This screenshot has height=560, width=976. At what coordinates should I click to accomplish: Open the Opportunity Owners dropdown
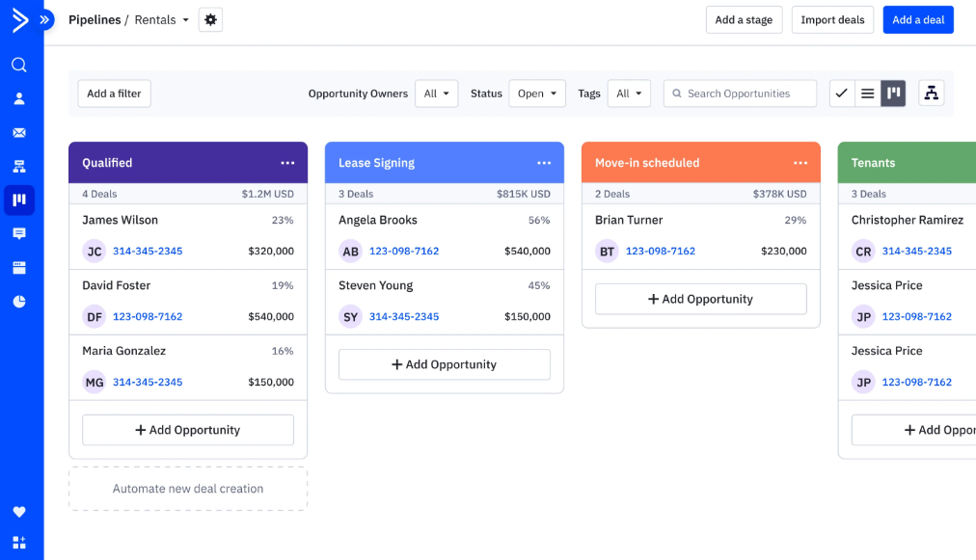[435, 93]
